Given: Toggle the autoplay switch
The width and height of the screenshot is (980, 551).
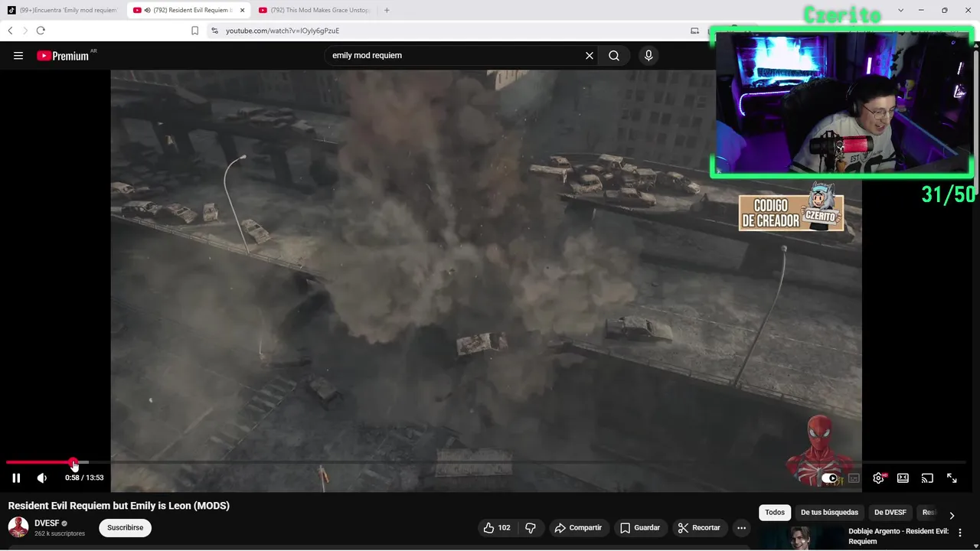Looking at the screenshot, I should tap(830, 478).
